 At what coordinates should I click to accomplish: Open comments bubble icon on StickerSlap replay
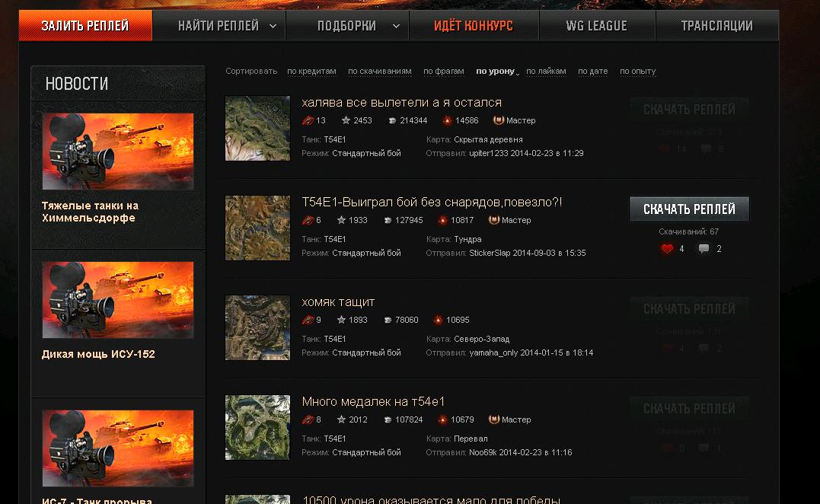point(704,249)
